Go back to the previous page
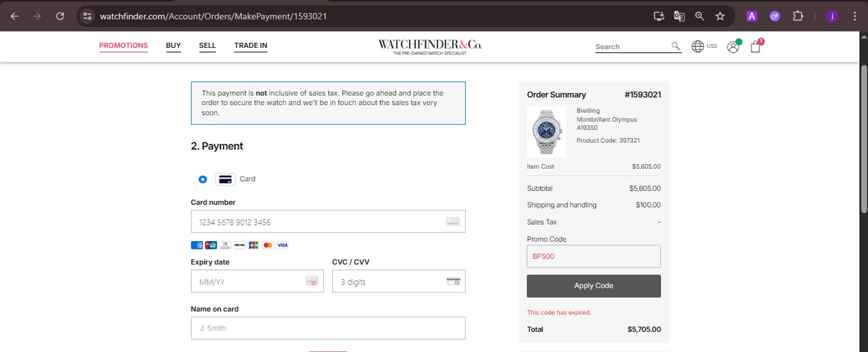 click(14, 16)
